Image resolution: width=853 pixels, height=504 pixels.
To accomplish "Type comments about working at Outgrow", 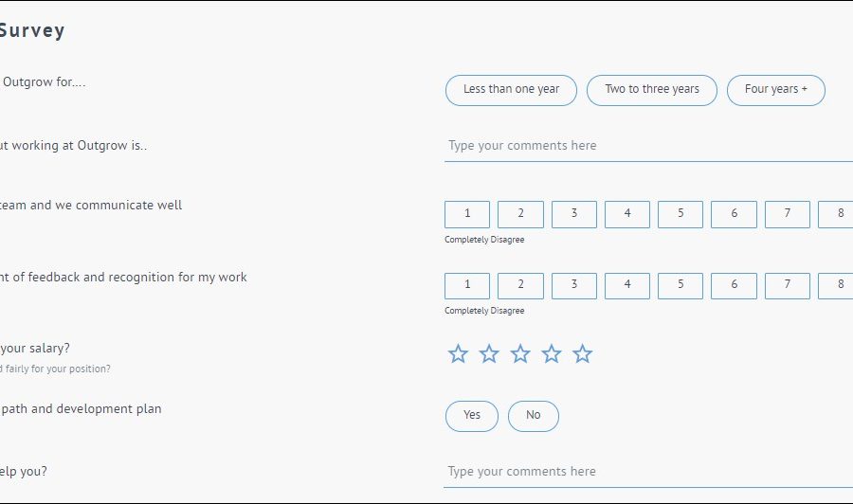I will click(648, 146).
